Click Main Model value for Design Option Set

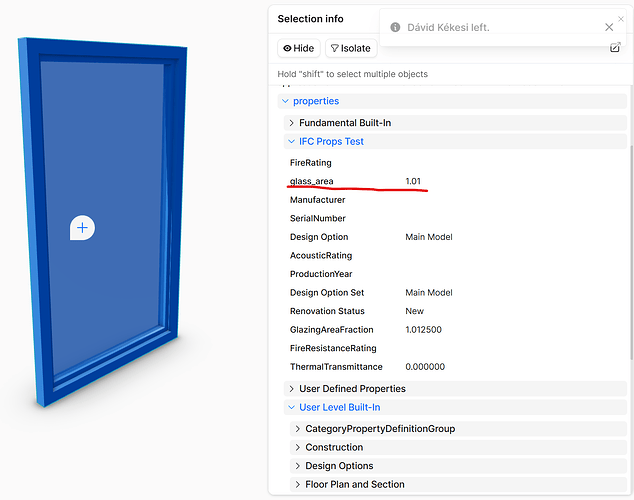point(429,293)
